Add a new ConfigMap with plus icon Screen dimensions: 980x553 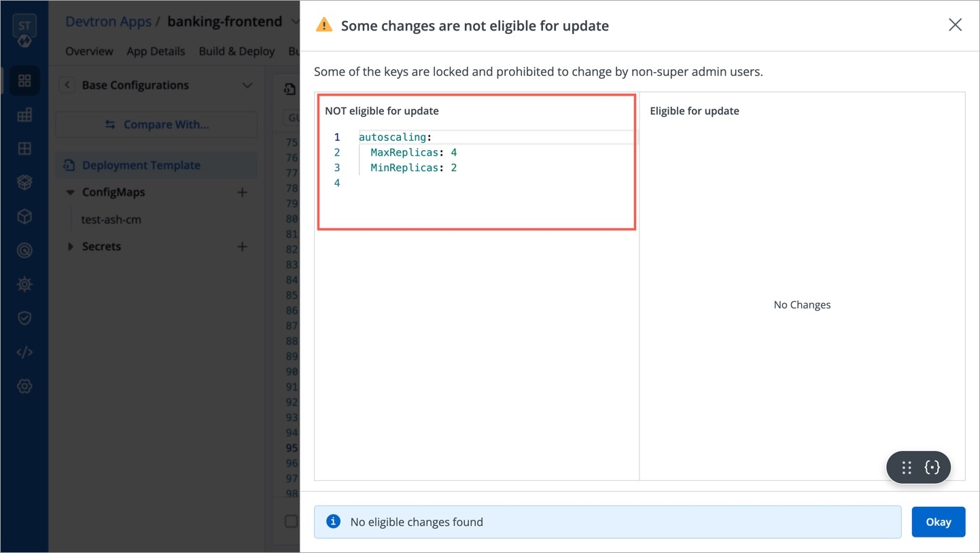[242, 192]
